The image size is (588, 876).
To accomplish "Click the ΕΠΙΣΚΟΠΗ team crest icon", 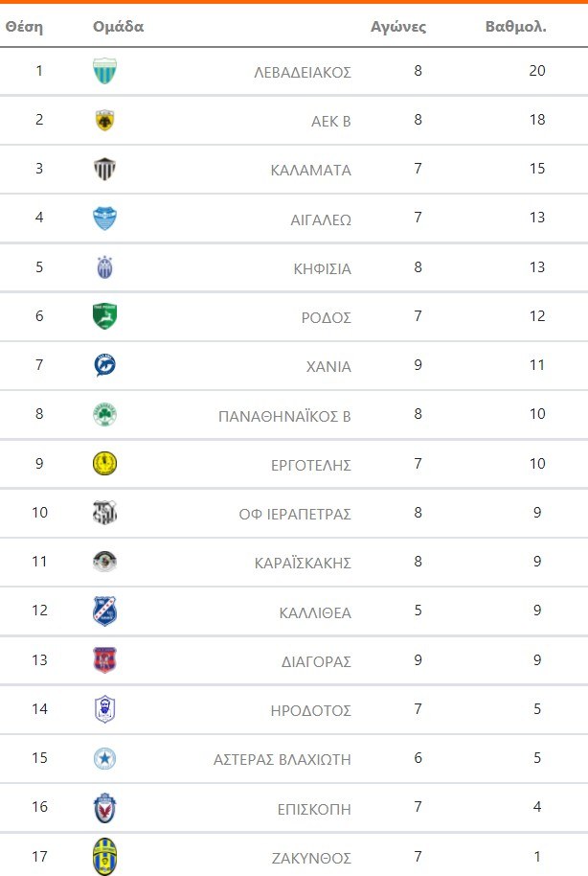I will tap(104, 808).
